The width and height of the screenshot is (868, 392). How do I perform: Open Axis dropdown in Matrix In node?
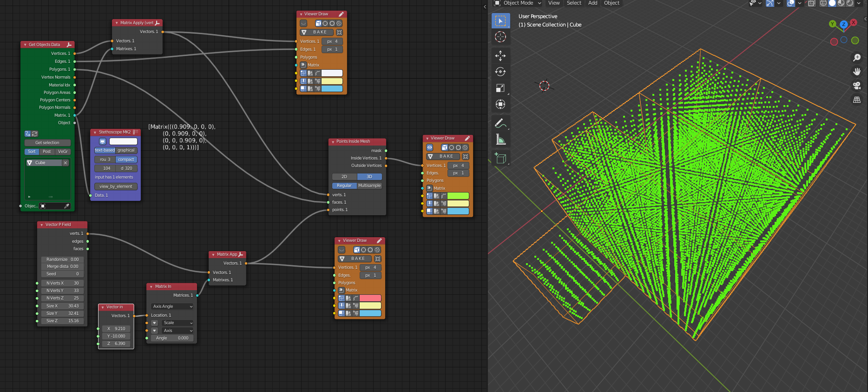coord(177,331)
